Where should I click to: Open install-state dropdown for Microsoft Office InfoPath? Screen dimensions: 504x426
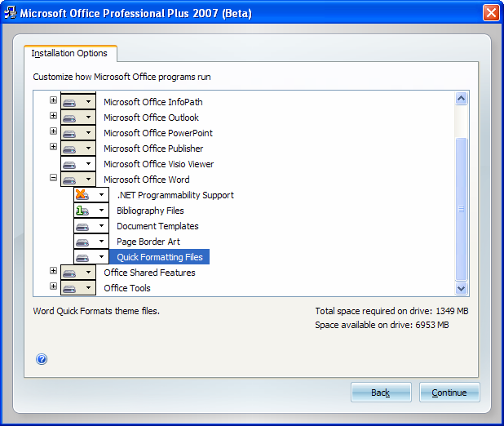point(78,102)
